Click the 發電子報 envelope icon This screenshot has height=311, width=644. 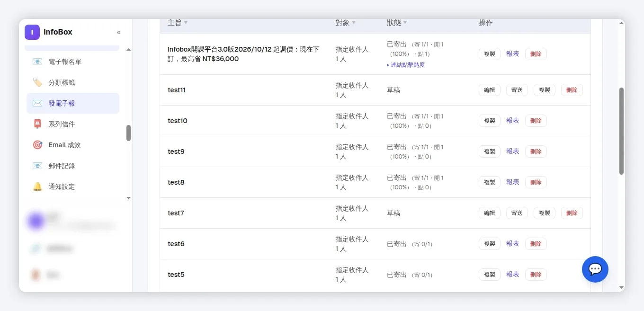pos(37,103)
